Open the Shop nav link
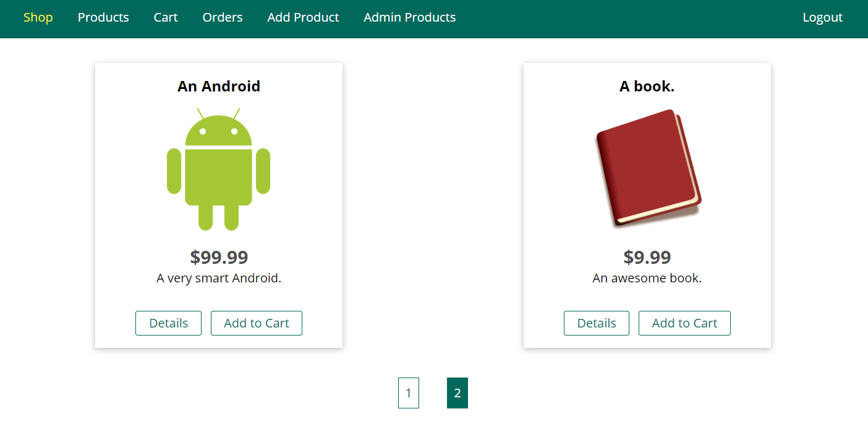This screenshot has width=868, height=435. pyautogui.click(x=38, y=17)
